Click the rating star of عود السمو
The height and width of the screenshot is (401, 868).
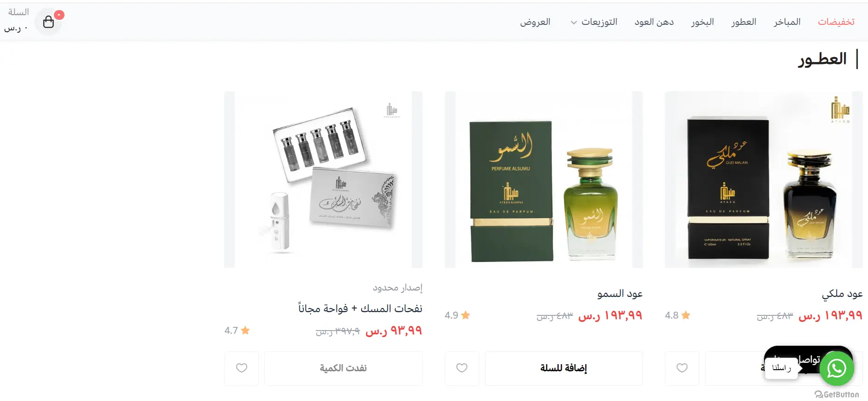pos(466,315)
